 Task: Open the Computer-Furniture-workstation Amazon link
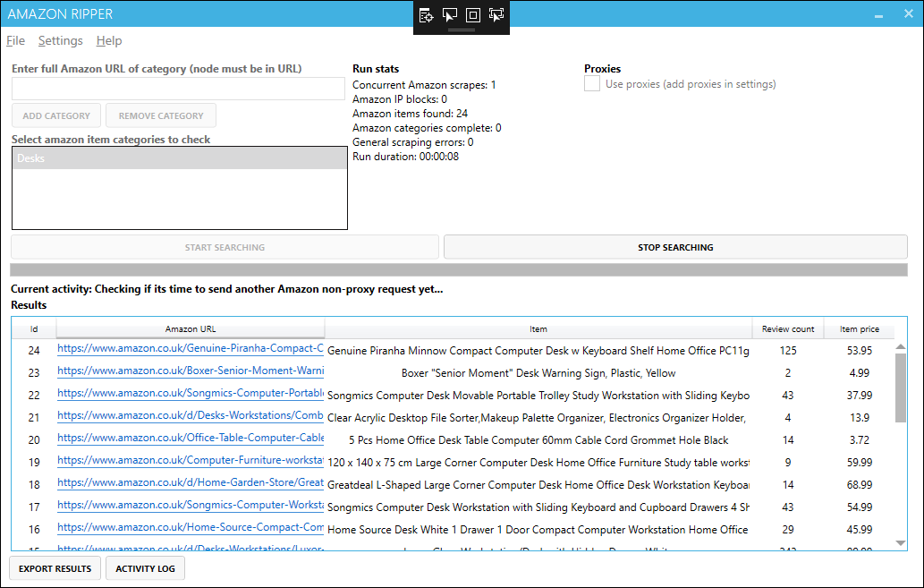click(x=191, y=460)
